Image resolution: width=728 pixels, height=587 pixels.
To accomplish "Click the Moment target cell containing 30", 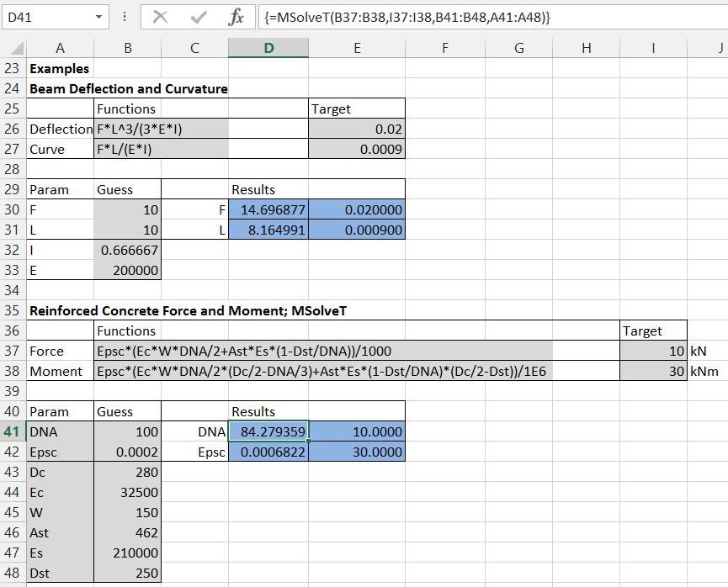I will click(653, 372).
